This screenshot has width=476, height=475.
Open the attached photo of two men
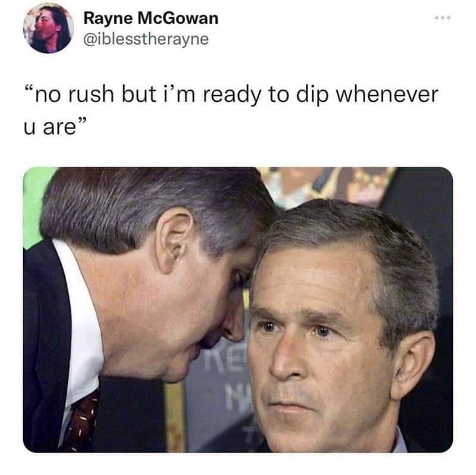[x=238, y=310]
